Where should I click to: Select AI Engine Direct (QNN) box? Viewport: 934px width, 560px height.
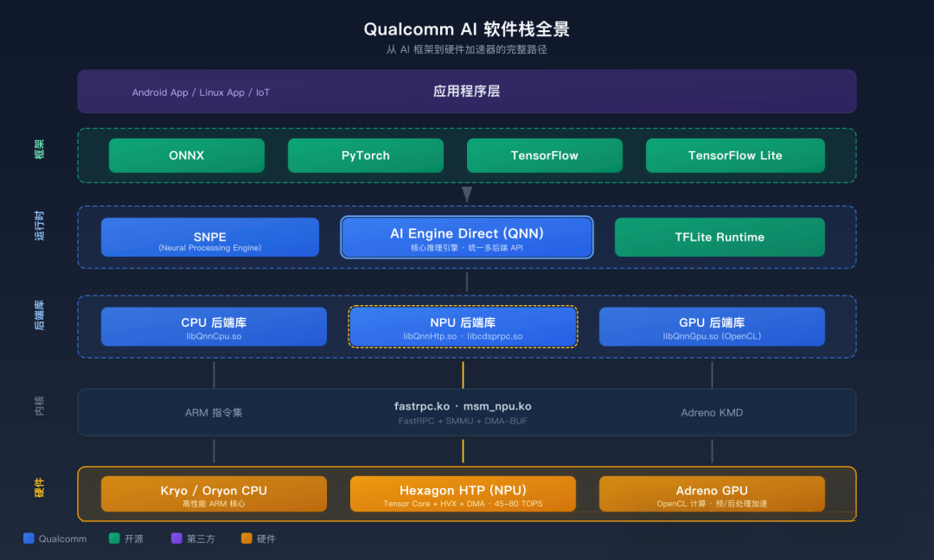click(467, 237)
